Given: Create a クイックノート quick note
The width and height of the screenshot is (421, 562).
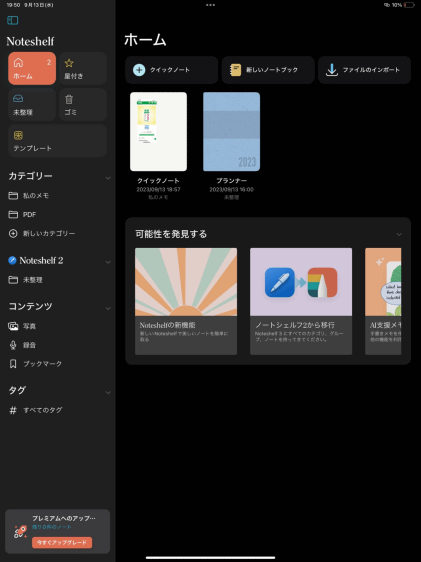Looking at the screenshot, I should tap(171, 70).
